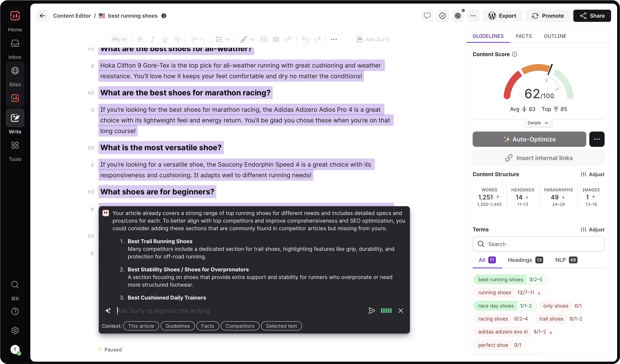Run Auto-Optimize on the article
Image resolution: width=620 pixels, height=364 pixels.
click(x=529, y=139)
